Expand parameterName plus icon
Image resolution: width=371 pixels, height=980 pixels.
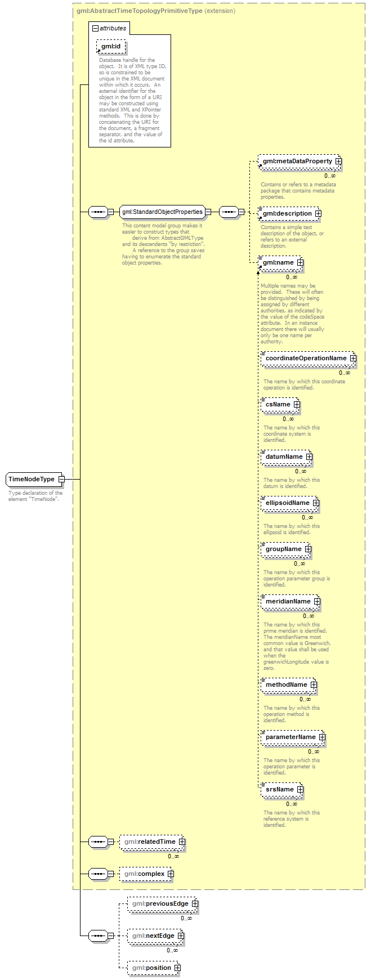[322, 737]
